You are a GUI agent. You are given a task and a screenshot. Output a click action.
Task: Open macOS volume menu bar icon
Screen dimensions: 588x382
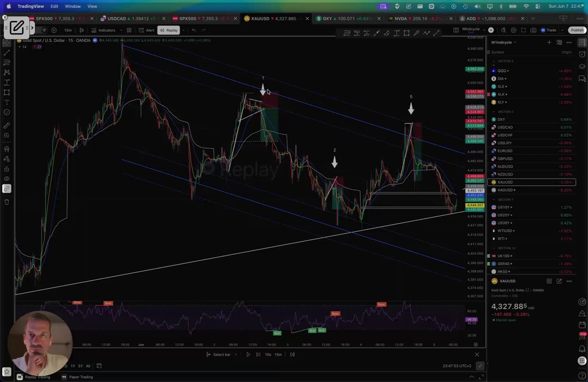pos(477,6)
